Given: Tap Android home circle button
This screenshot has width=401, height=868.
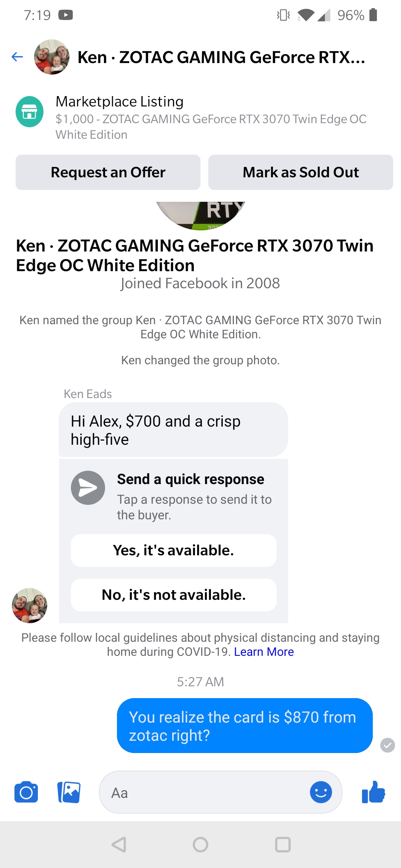Looking at the screenshot, I should 200,845.
